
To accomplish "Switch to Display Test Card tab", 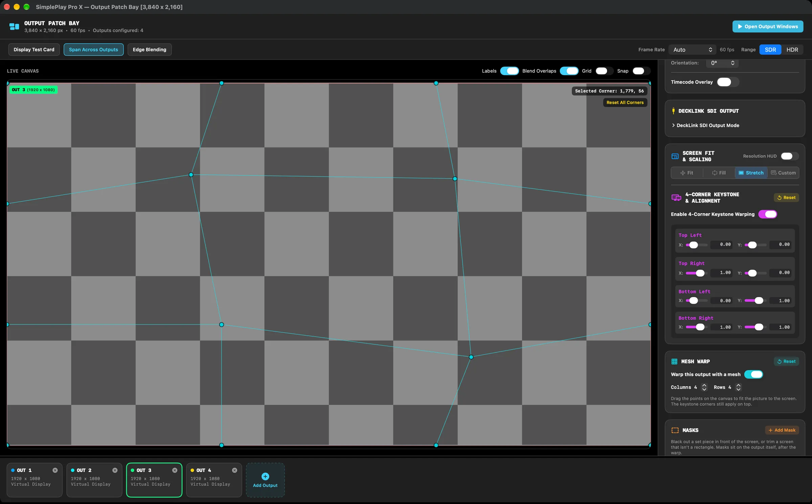I will click(x=34, y=50).
